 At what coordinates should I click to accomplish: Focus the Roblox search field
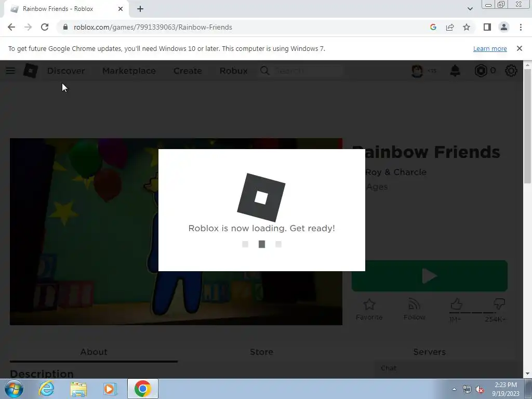click(x=308, y=71)
